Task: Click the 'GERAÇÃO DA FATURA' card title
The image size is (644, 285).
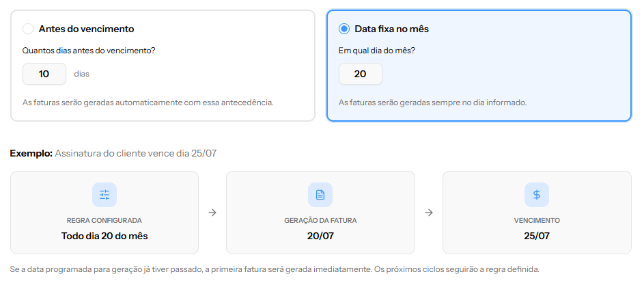Action: (320, 221)
